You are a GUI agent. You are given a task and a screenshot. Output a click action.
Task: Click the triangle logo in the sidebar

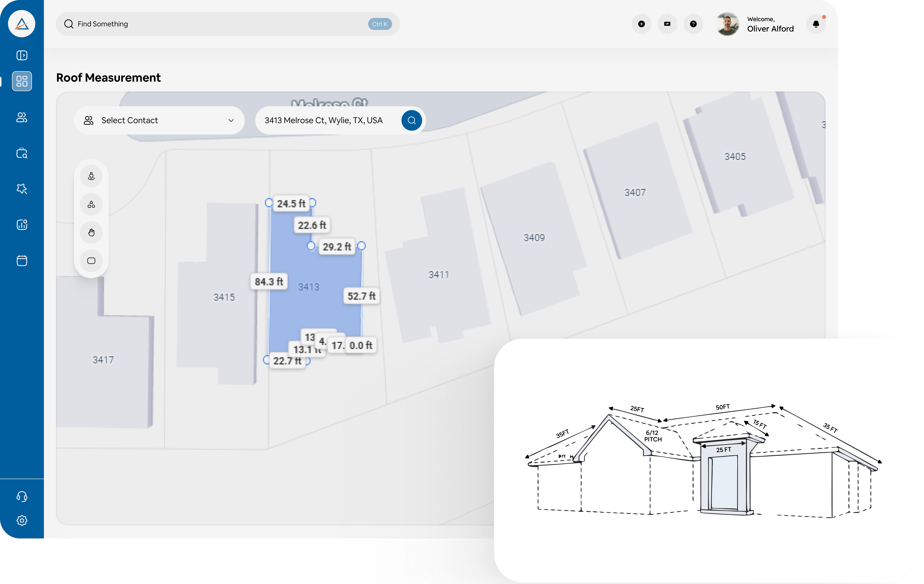tap(22, 24)
